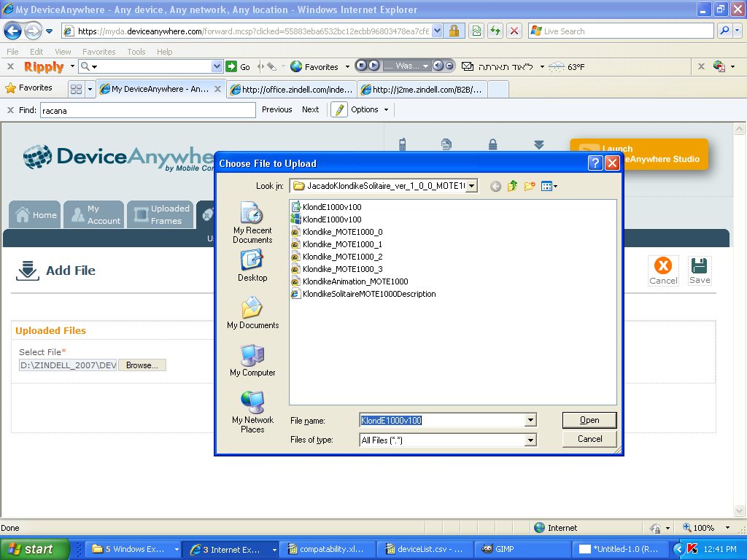Close the Find bar with X

[x=10, y=110]
